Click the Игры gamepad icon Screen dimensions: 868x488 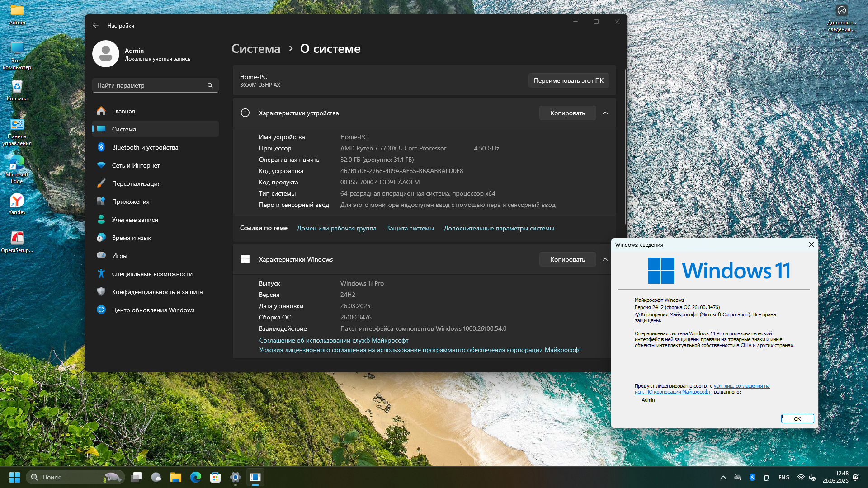(101, 256)
